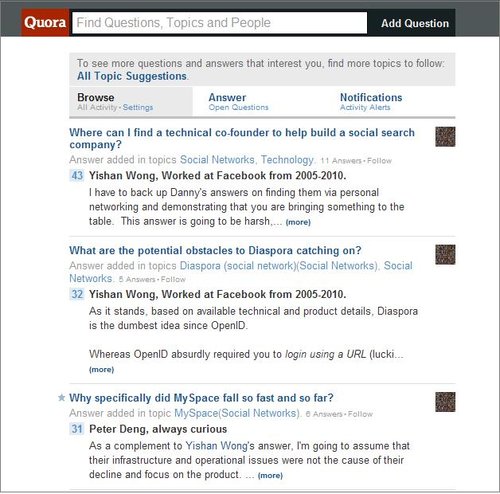
Task: Open the technical co-founder question
Action: coord(242,138)
